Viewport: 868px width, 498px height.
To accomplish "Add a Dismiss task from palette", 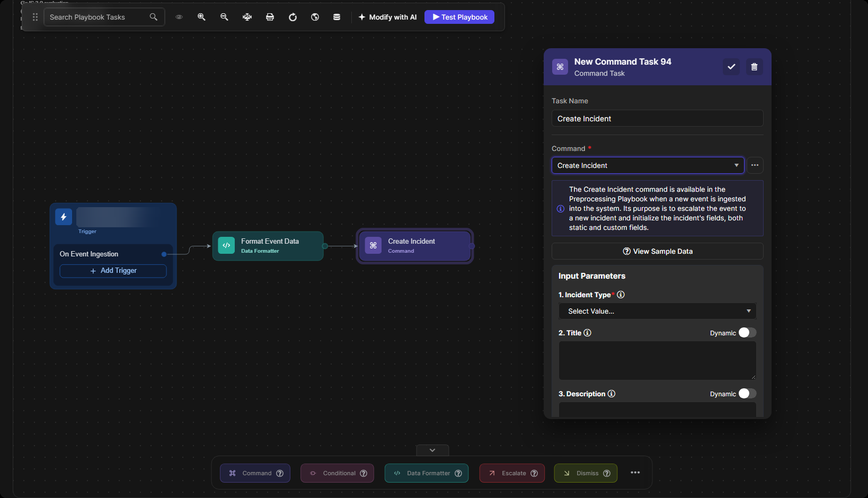I will [586, 473].
